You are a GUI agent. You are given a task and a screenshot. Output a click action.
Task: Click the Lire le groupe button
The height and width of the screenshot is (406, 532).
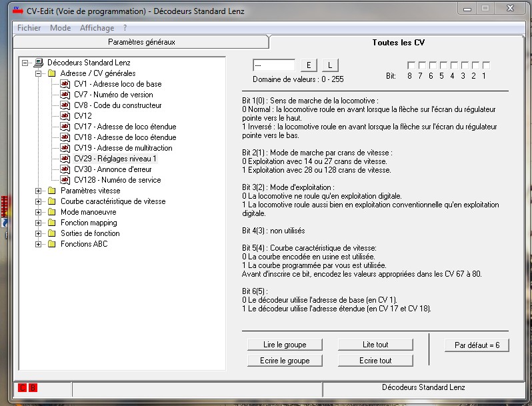[285, 345]
